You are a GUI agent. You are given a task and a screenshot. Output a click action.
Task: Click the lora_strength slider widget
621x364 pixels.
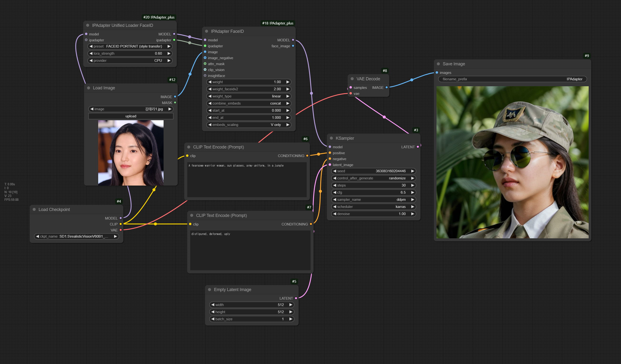pyautogui.click(x=130, y=53)
